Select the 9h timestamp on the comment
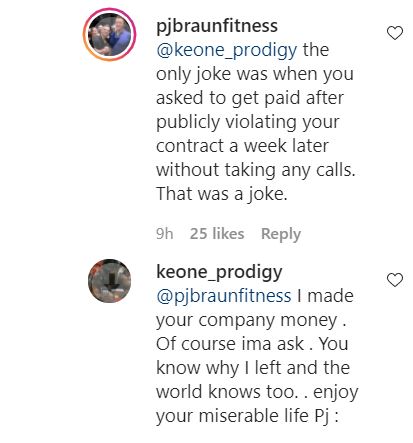The width and height of the screenshot is (413, 443). point(165,233)
